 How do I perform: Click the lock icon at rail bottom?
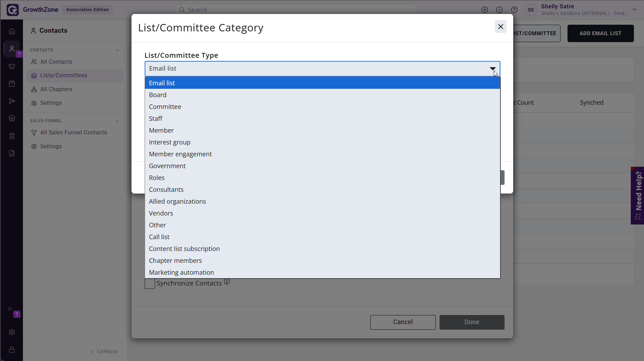pos(12,350)
